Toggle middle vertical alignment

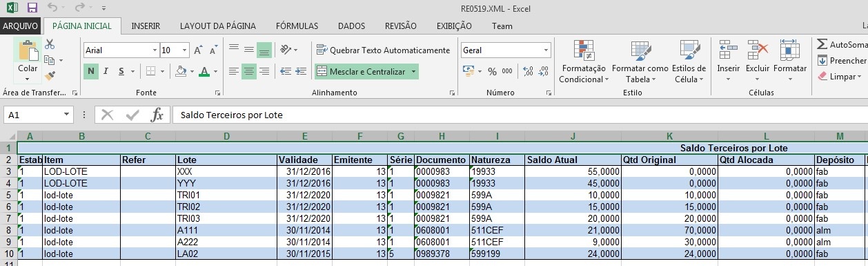(248, 50)
